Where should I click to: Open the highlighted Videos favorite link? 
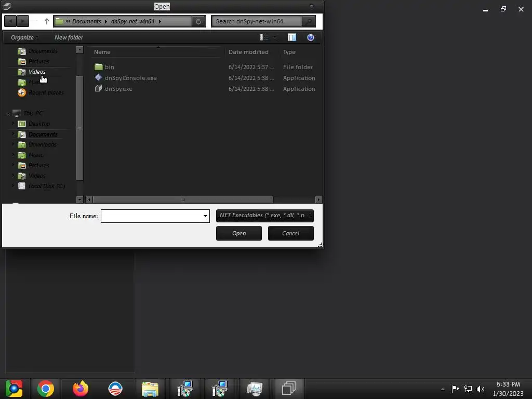pyautogui.click(x=37, y=72)
